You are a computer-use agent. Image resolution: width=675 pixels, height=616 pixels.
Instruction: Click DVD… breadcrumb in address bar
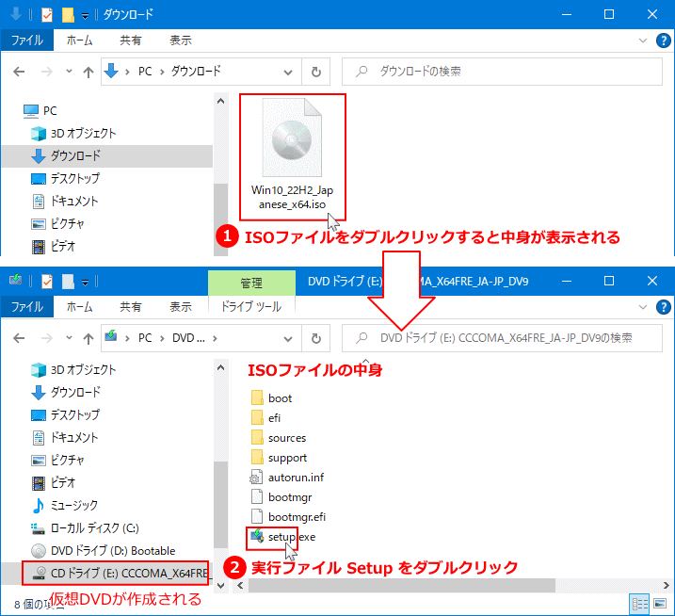click(188, 338)
